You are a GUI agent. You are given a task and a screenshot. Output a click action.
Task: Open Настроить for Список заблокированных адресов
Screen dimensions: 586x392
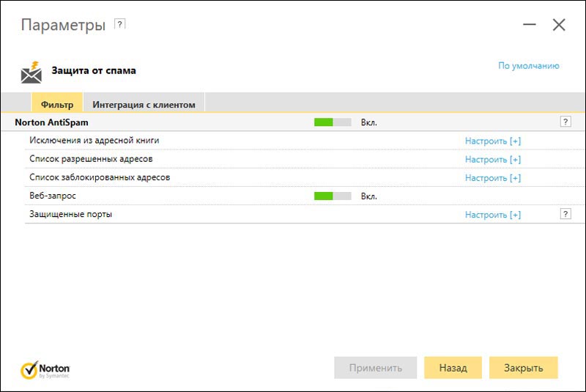492,177
